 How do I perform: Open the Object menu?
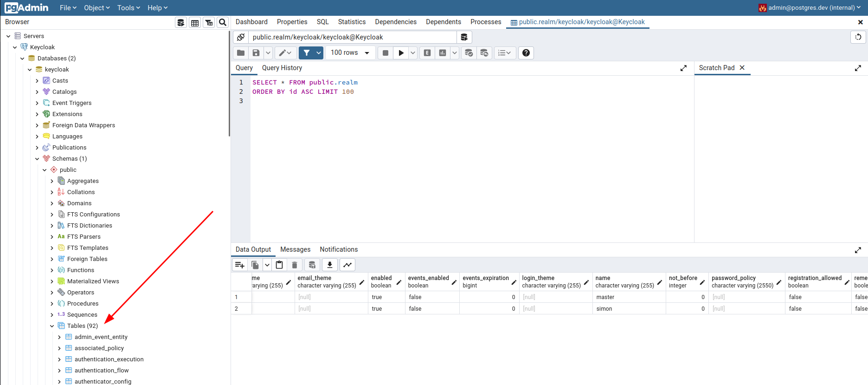coord(97,8)
